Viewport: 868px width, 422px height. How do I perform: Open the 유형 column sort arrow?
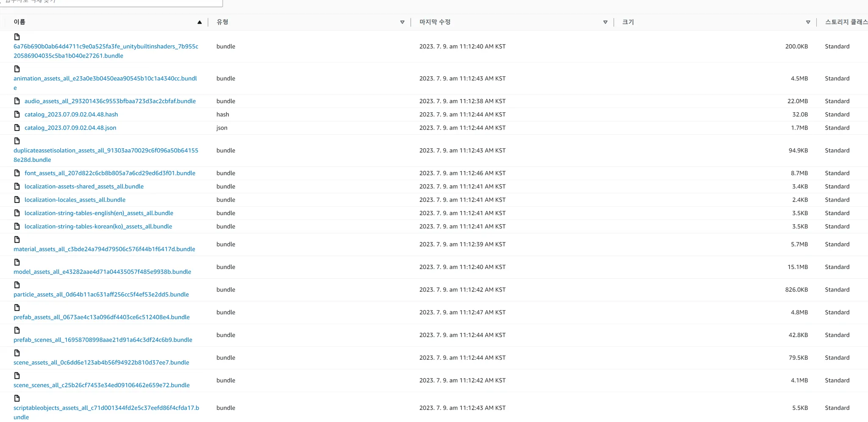(402, 22)
